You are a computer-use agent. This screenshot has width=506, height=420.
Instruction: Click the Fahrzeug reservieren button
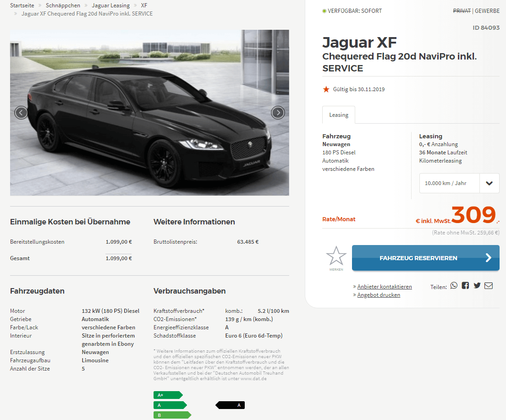pos(426,258)
